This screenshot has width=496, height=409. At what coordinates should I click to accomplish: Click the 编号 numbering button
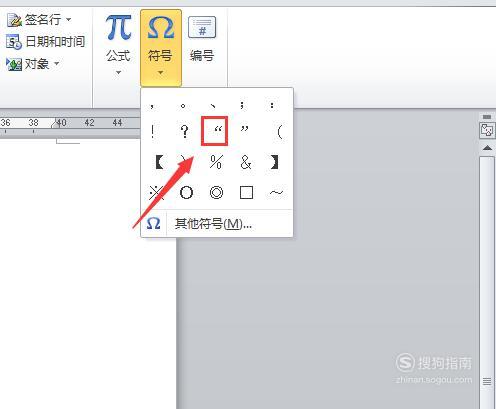(x=202, y=39)
